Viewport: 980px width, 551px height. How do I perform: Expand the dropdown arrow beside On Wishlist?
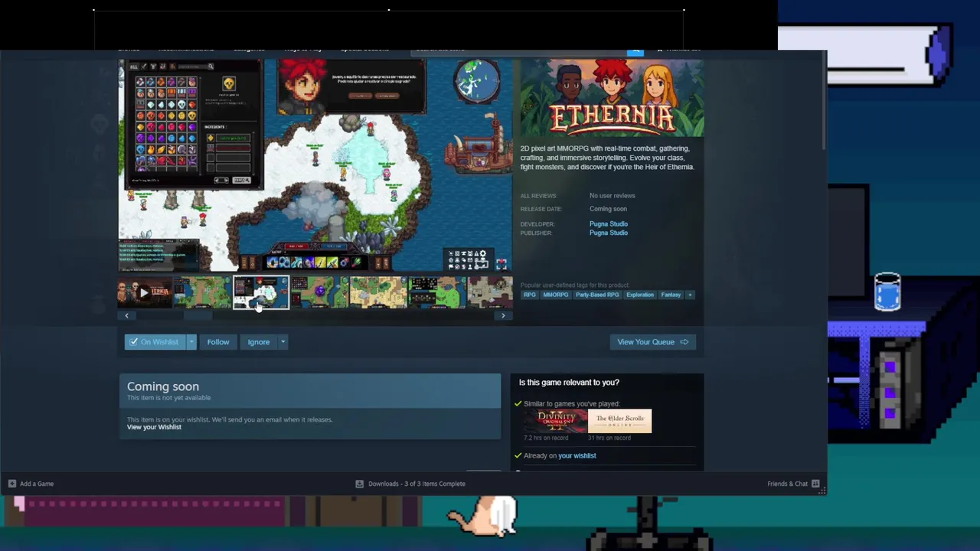191,342
